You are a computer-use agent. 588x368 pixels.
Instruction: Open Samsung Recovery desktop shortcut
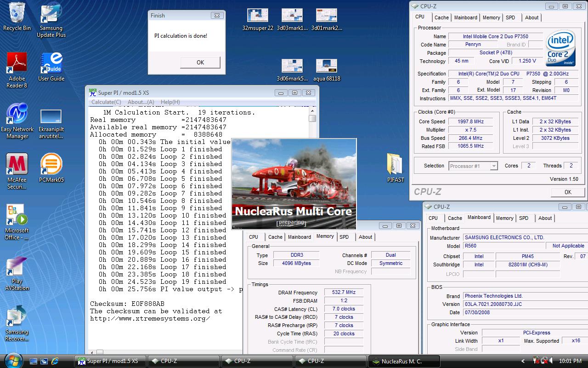pos(17,324)
